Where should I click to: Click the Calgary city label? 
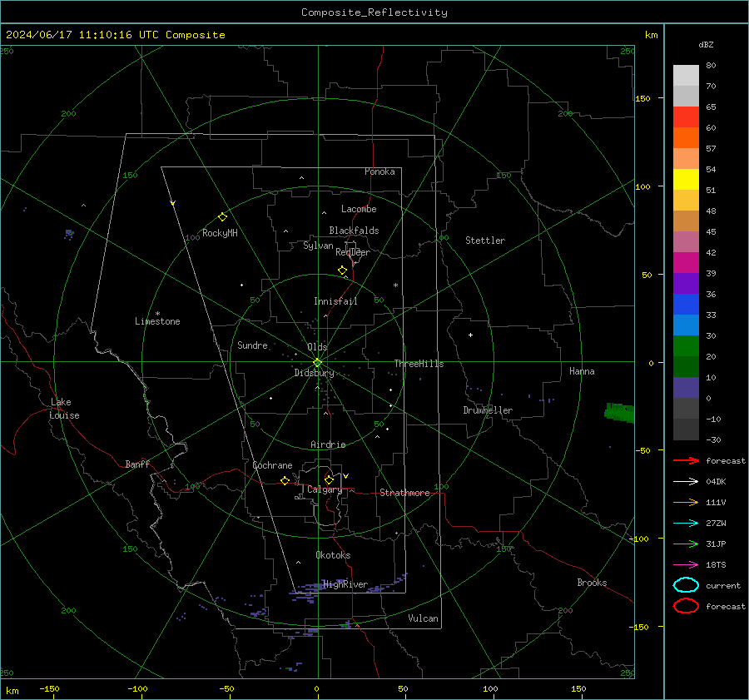(325, 489)
